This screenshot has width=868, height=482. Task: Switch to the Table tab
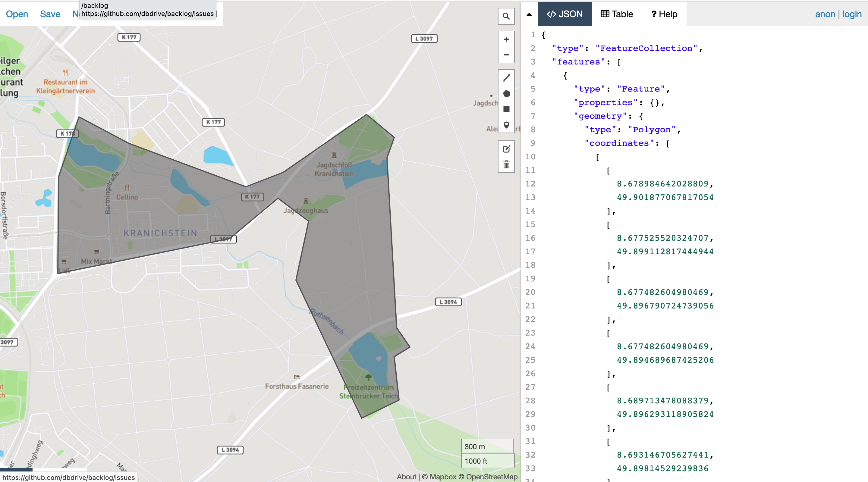pos(617,14)
